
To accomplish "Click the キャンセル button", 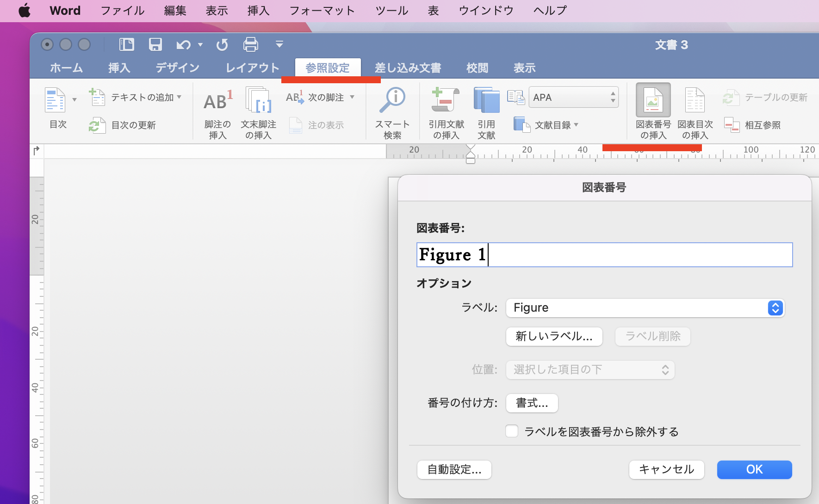I will (666, 470).
